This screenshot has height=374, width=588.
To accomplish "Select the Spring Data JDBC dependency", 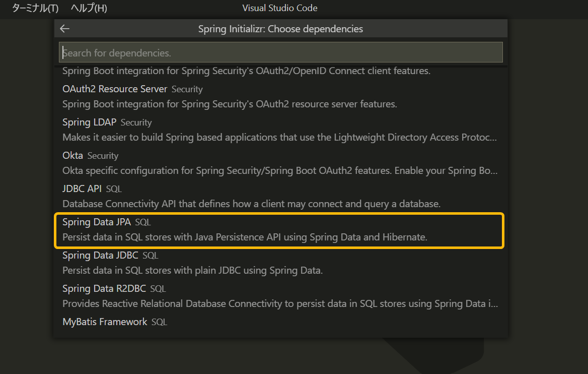I will 100,256.
